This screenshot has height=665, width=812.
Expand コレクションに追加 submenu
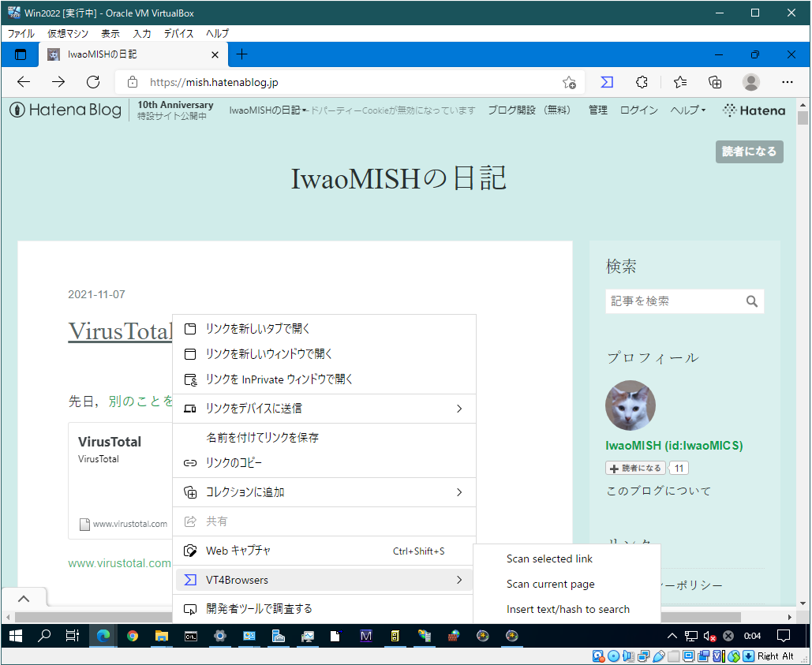(324, 492)
